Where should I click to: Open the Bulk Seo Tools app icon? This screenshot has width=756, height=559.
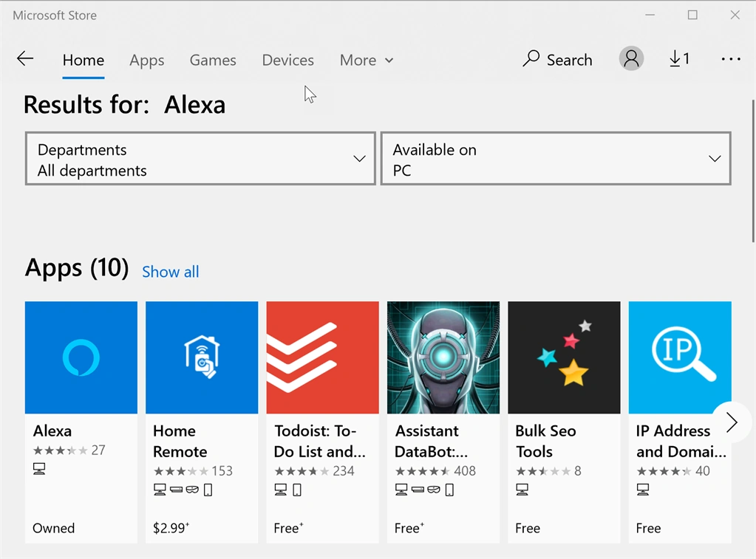pos(564,357)
